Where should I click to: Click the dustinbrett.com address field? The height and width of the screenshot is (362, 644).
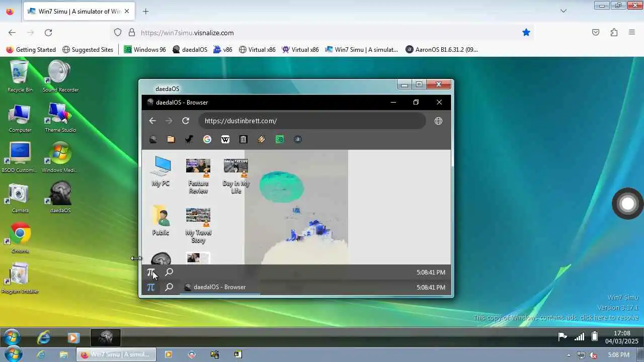click(312, 121)
